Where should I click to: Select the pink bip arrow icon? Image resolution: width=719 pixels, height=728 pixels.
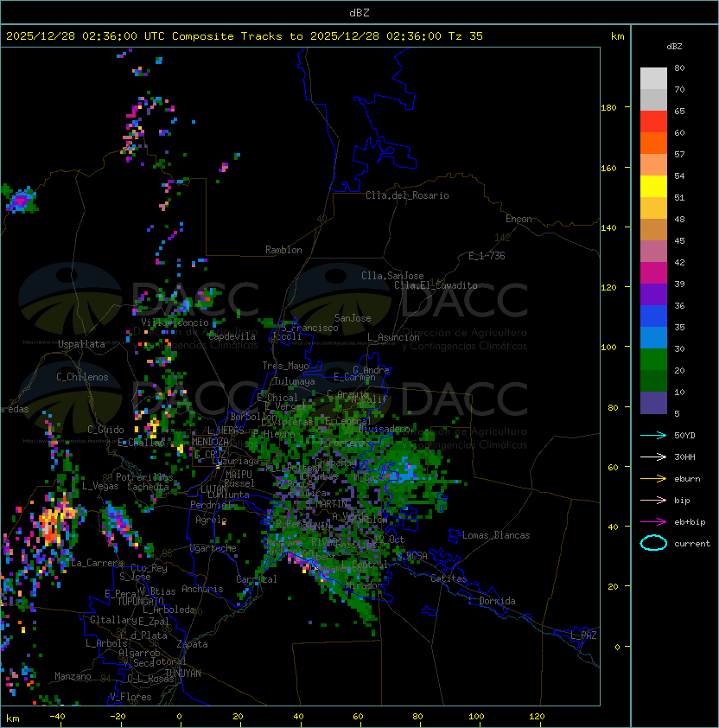653,500
